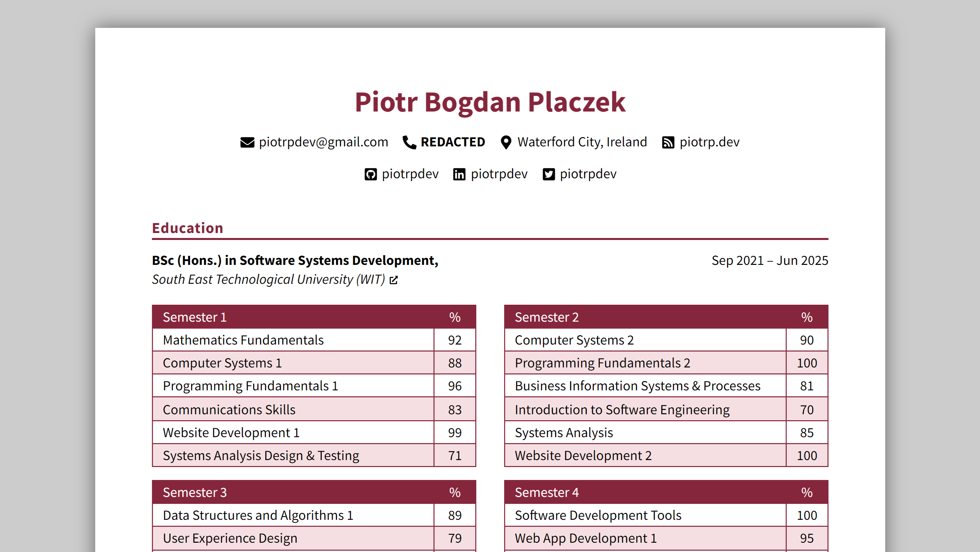Screen dimensions: 980x552
Task: Click the external link icon beside WIT
Action: (394, 280)
